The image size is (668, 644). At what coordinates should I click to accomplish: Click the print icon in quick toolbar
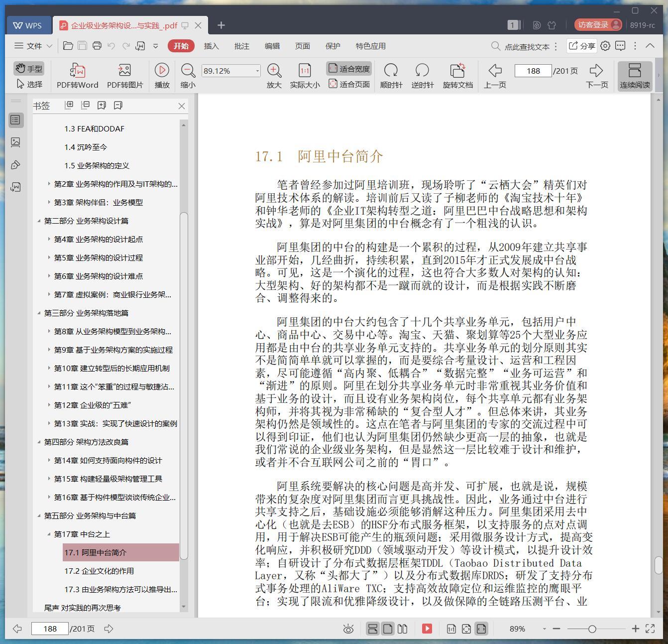tap(97, 46)
